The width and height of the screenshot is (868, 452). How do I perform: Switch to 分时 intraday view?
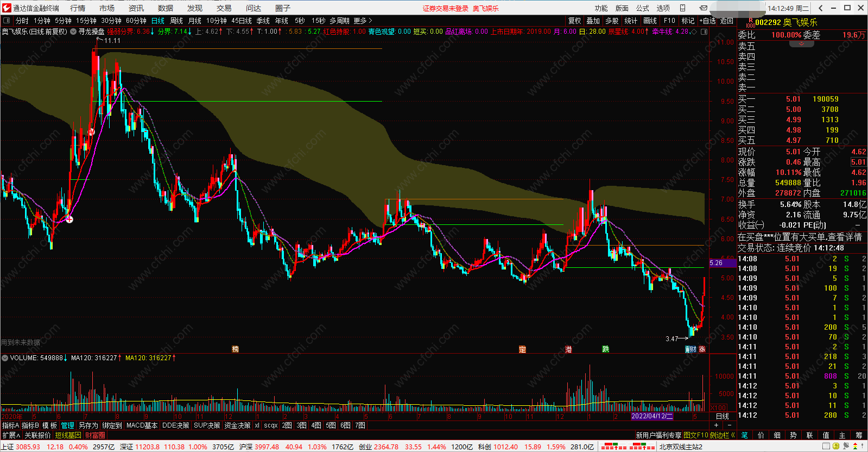22,21
